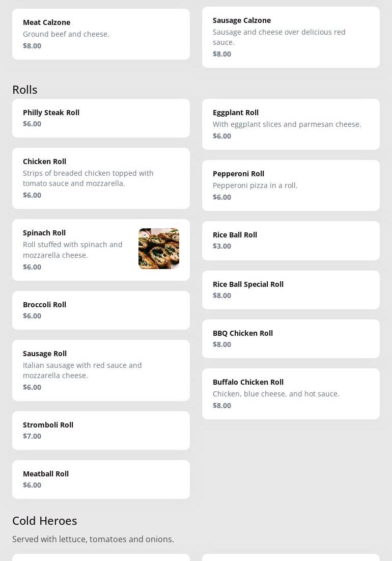Click the Broccoli Roll card

(101, 310)
